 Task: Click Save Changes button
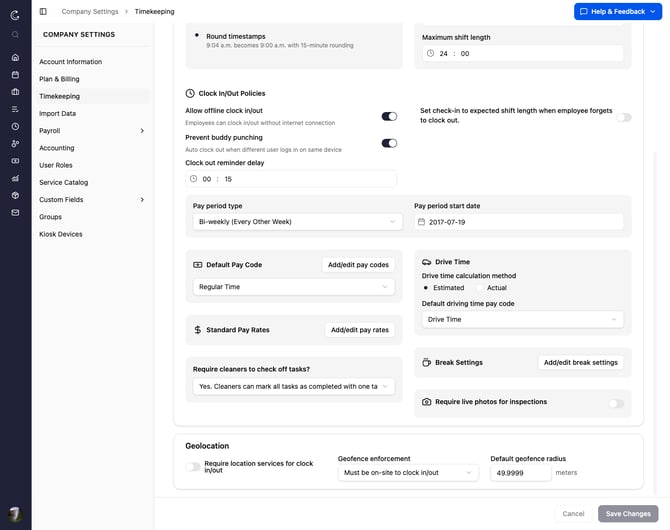[628, 514]
